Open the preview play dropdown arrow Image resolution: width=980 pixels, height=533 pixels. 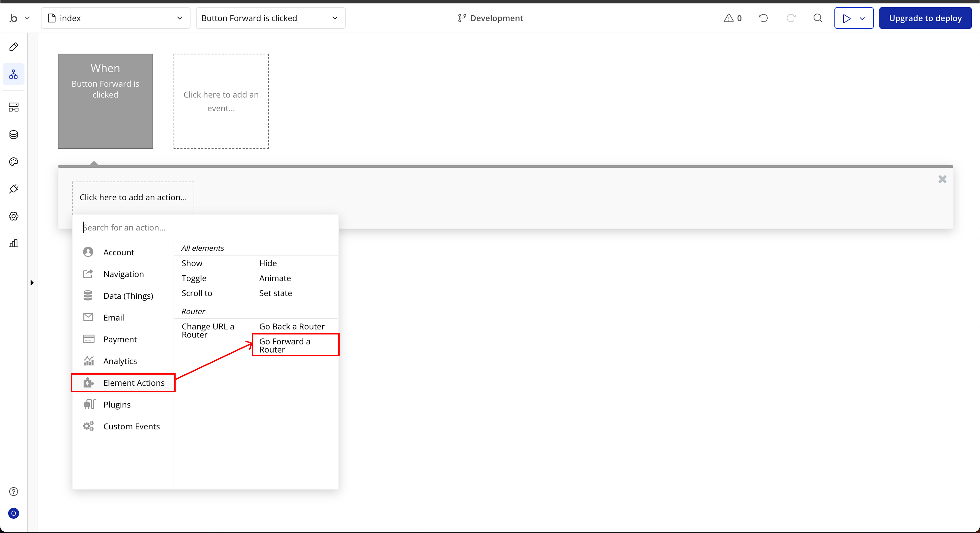click(862, 18)
